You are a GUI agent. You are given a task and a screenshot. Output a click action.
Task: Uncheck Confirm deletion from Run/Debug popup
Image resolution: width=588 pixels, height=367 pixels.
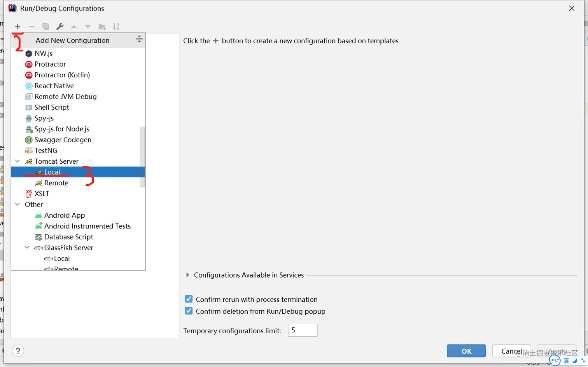[189, 311]
